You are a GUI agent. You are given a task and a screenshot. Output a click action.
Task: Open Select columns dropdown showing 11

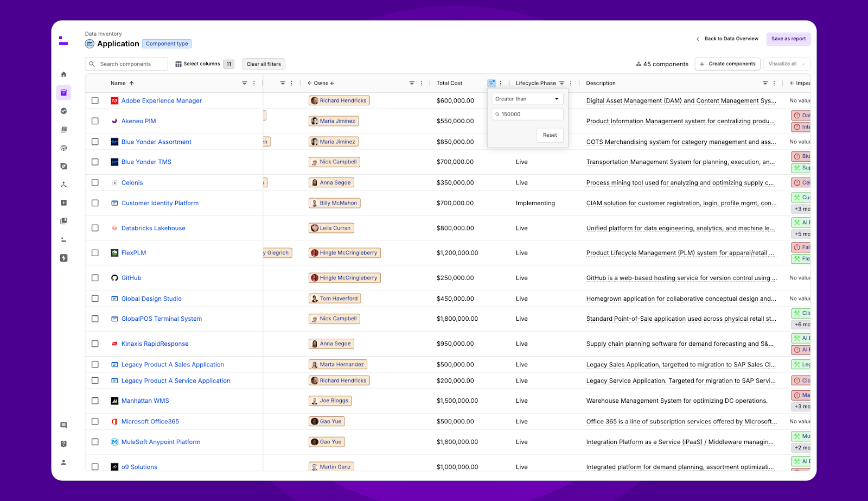203,64
